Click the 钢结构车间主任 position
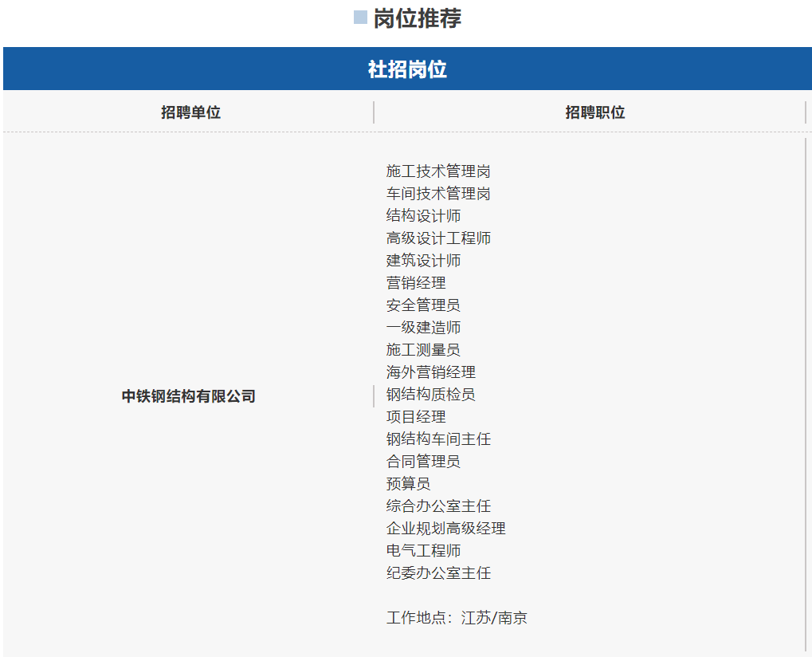Image resolution: width=812 pixels, height=657 pixels. pyautogui.click(x=438, y=439)
